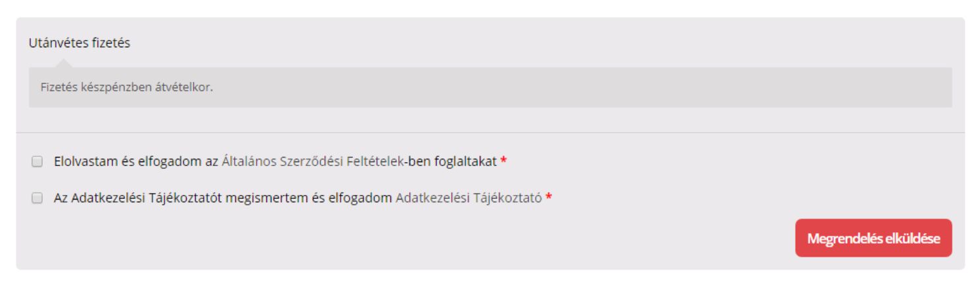Click the red asterisk after 'foglaltakat'
The height and width of the screenshot is (298, 980).
coord(503,161)
